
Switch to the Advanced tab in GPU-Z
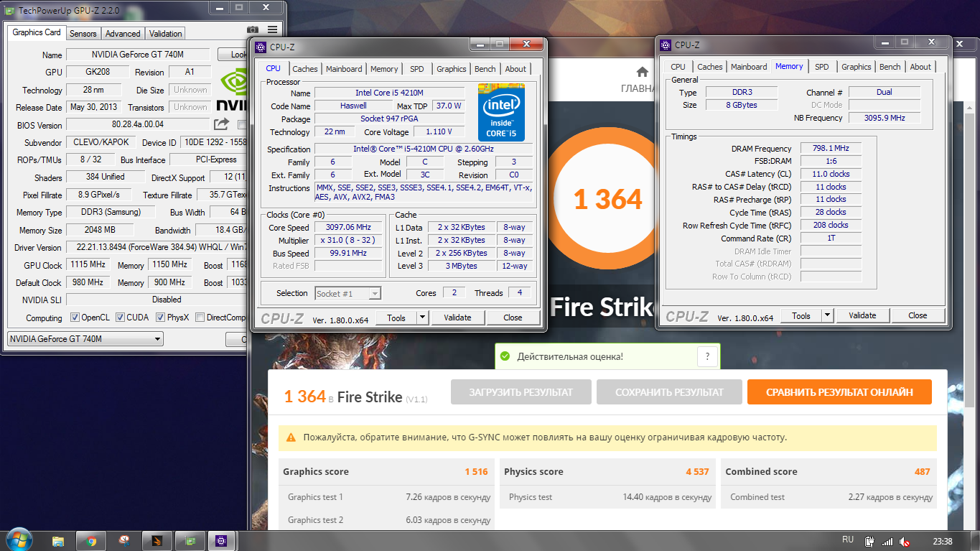click(123, 34)
